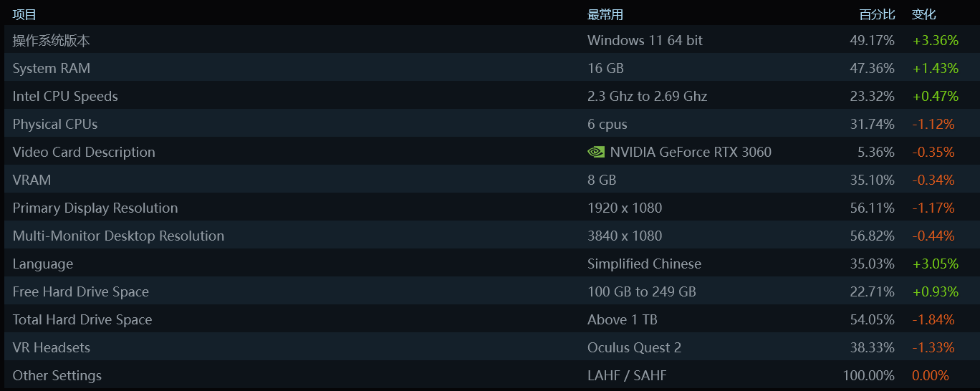Expand the Other Settings row
This screenshot has height=391, width=980.
tap(489, 375)
